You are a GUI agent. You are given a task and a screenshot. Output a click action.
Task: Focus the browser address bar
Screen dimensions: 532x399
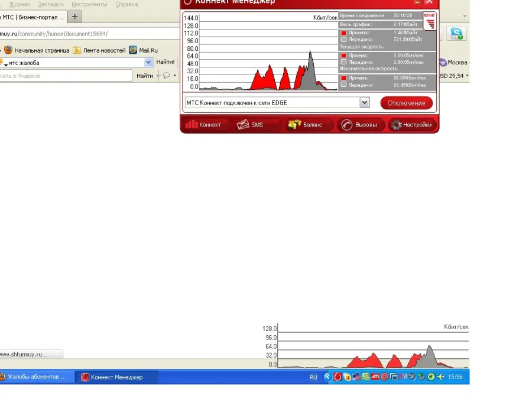pos(89,34)
